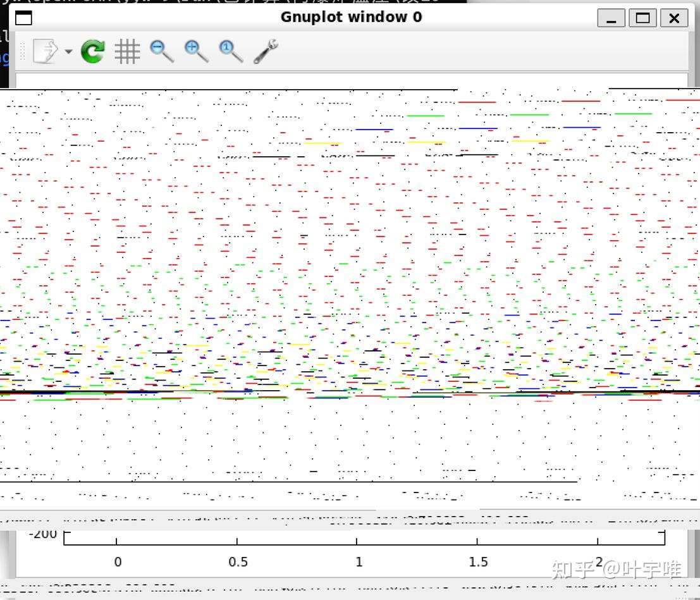Apply the next zoom settings

pyautogui.click(x=196, y=51)
